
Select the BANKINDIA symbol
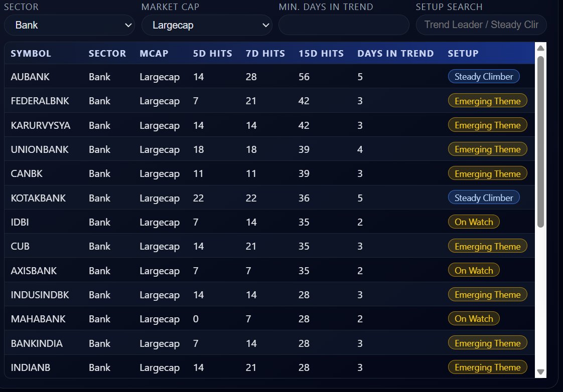point(37,343)
